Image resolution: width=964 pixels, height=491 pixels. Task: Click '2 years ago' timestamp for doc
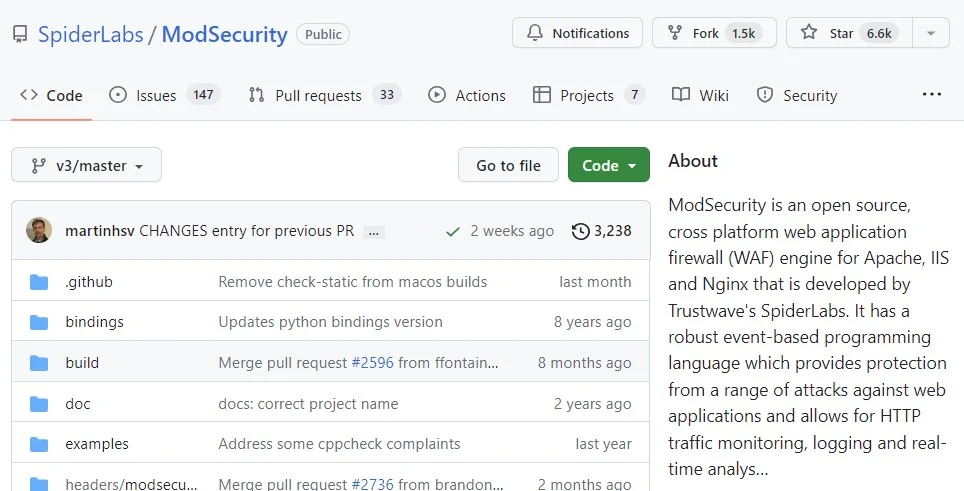click(x=593, y=404)
